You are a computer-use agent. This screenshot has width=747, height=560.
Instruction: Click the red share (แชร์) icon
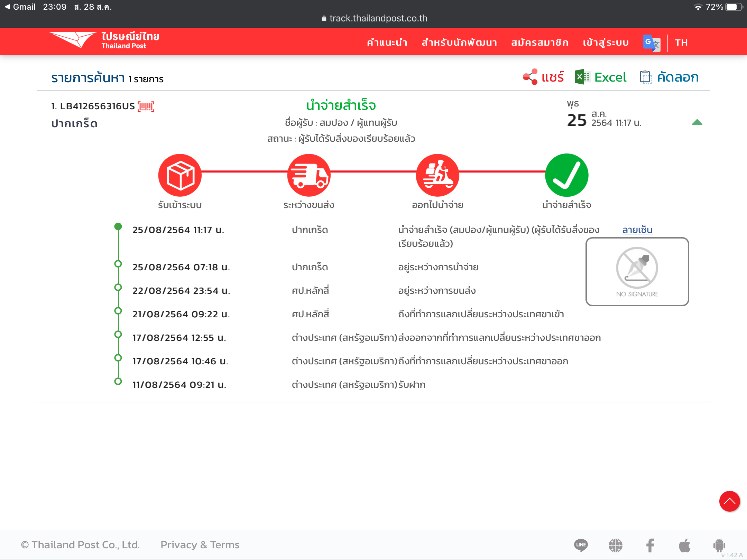tap(531, 77)
